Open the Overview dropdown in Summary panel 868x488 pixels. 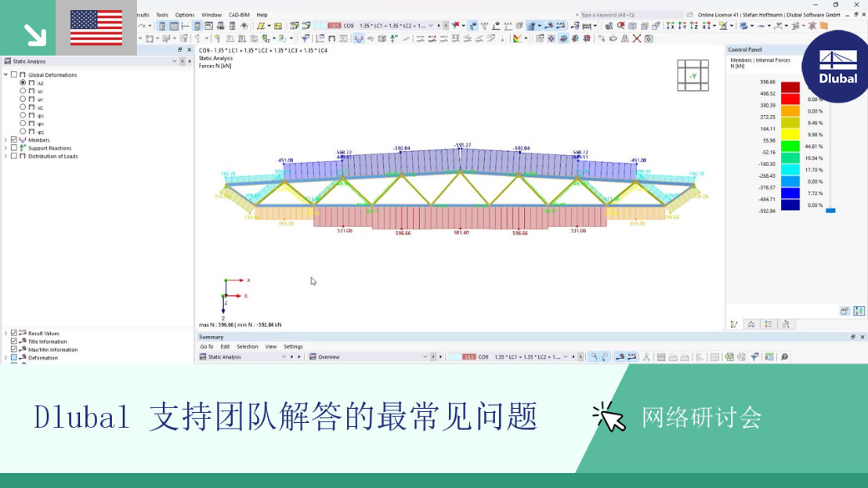coord(425,357)
